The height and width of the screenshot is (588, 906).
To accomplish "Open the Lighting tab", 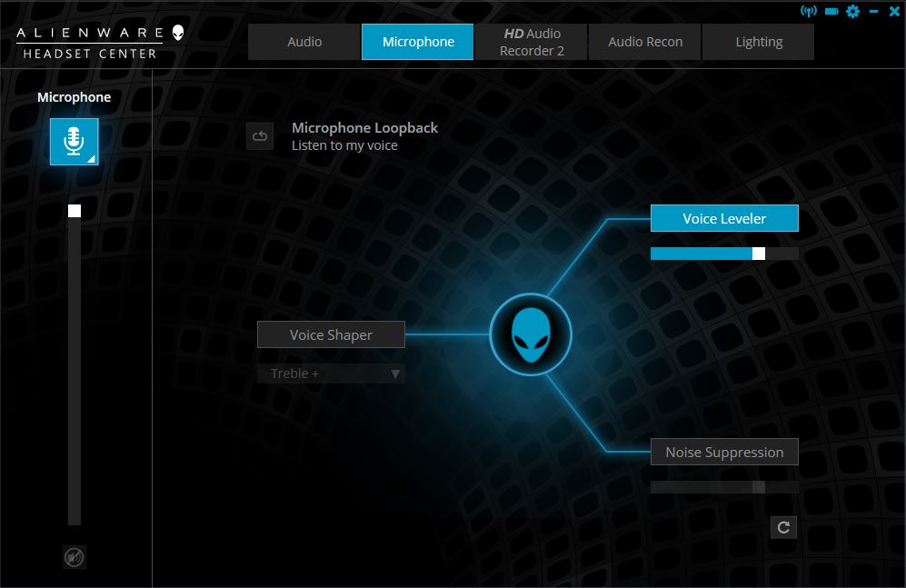I will point(759,42).
